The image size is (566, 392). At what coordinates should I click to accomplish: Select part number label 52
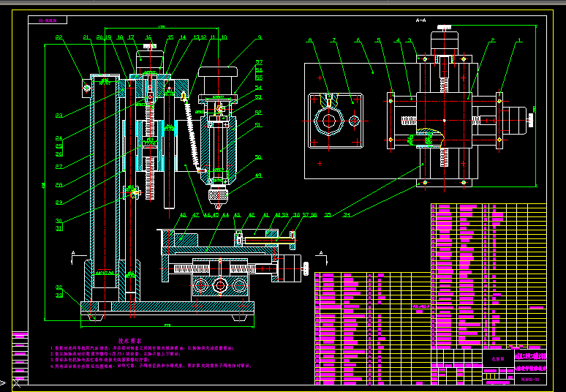[x=258, y=113]
